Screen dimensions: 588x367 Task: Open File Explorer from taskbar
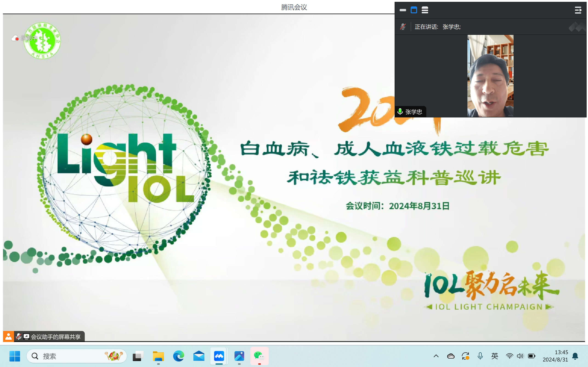pos(158,356)
